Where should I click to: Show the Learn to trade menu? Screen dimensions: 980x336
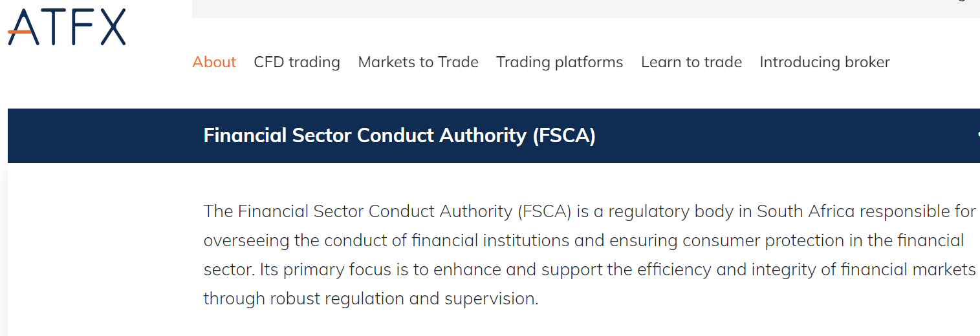(691, 62)
